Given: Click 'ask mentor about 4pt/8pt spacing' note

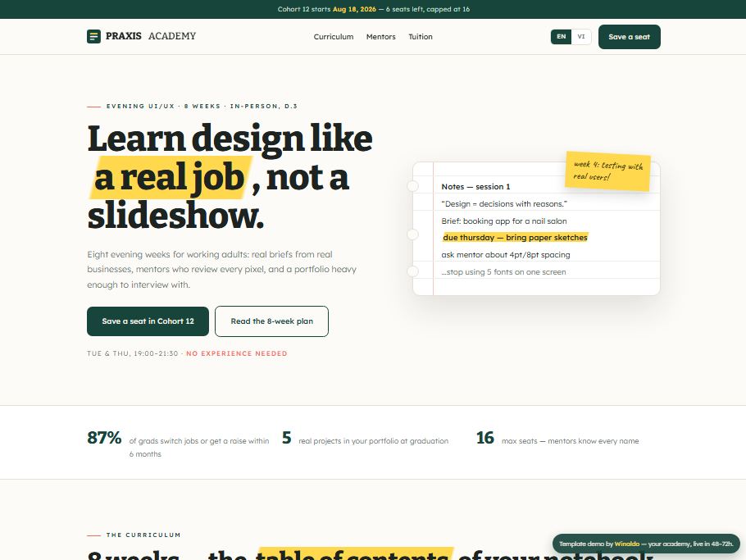Looking at the screenshot, I should (x=505, y=254).
